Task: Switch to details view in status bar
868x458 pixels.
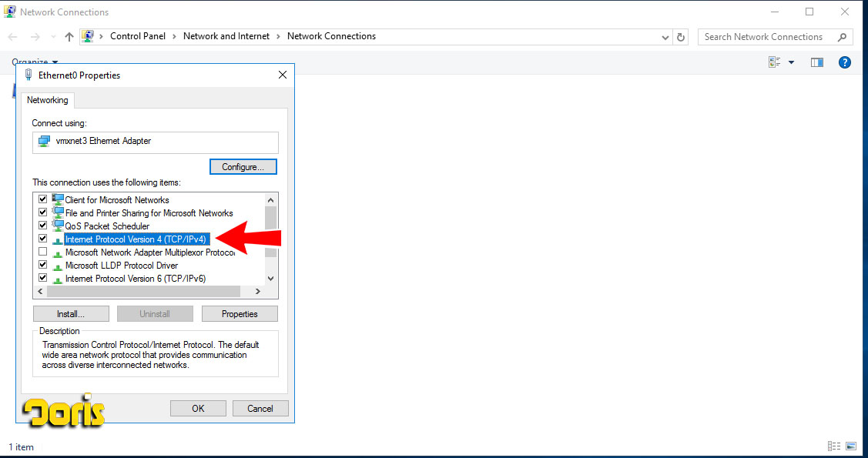Action: [x=834, y=446]
